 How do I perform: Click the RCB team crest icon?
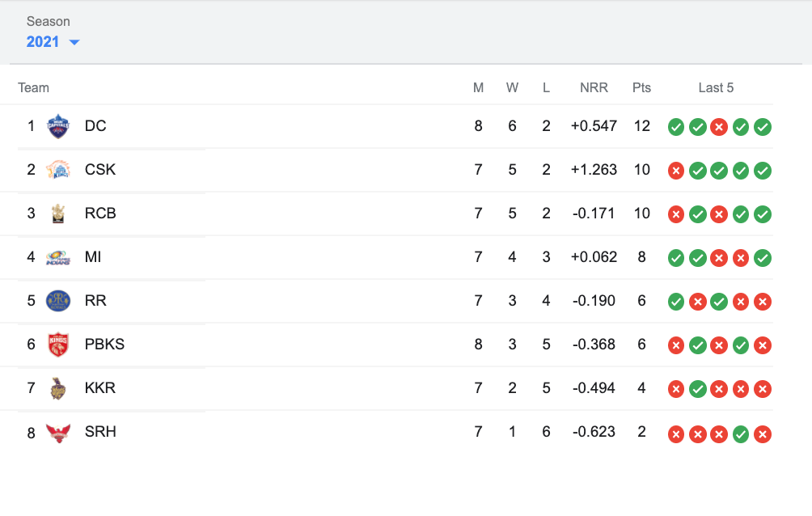pos(58,214)
